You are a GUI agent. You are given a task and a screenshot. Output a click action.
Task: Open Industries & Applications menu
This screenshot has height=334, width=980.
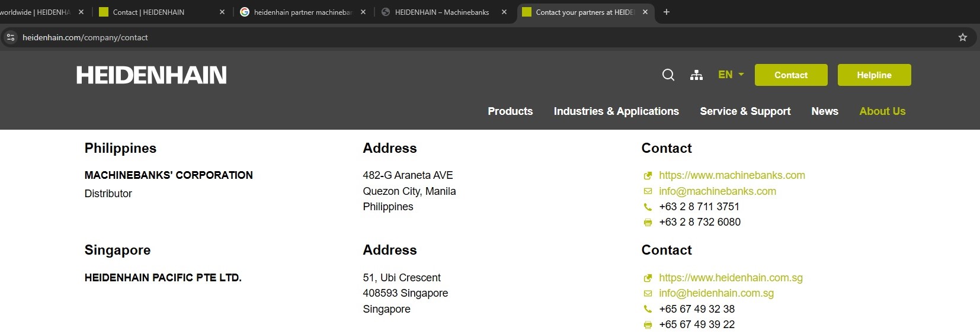[x=616, y=111]
